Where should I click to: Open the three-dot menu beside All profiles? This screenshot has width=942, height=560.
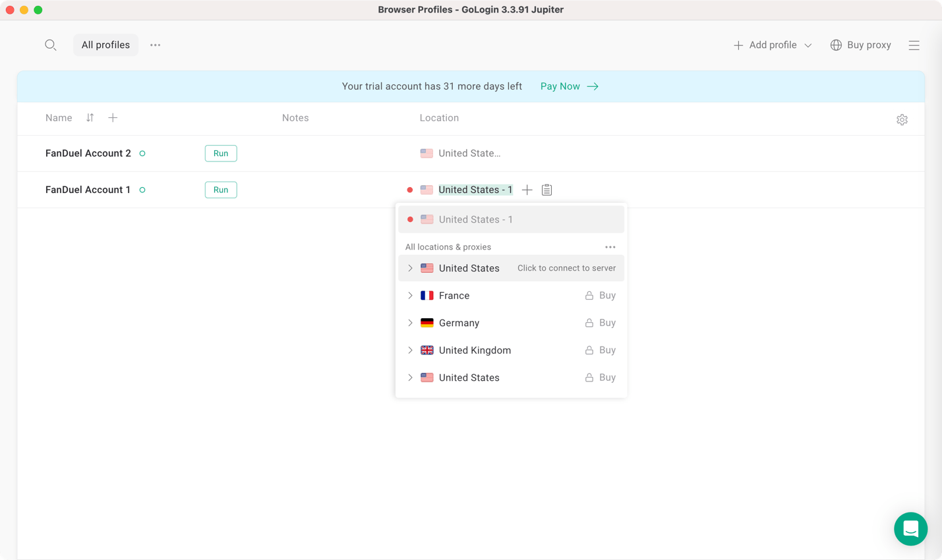155,45
